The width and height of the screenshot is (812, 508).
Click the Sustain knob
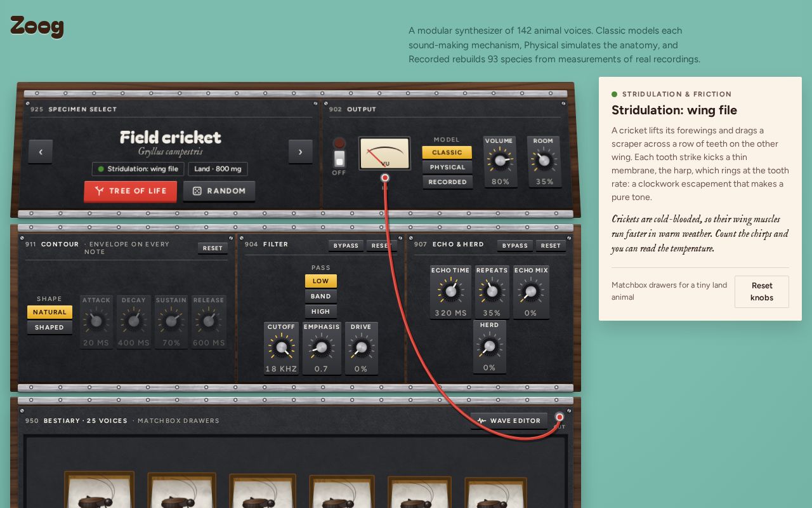(171, 321)
